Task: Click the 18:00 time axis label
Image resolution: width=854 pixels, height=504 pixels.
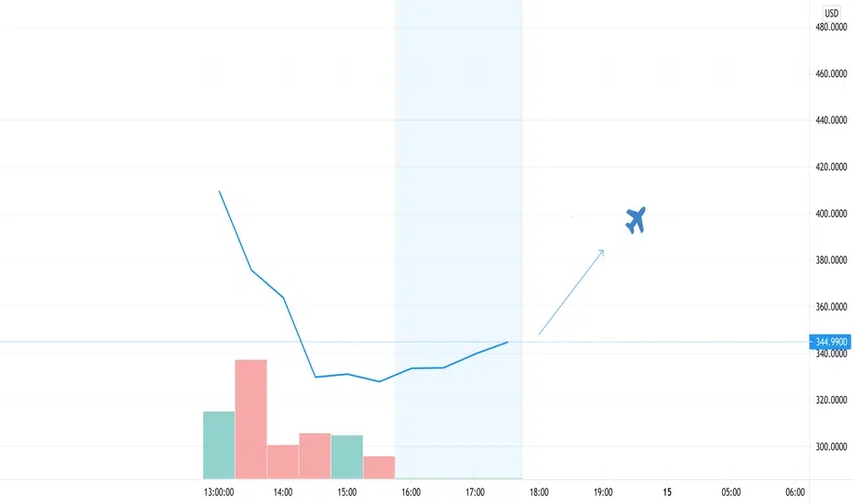Action: [x=539, y=492]
